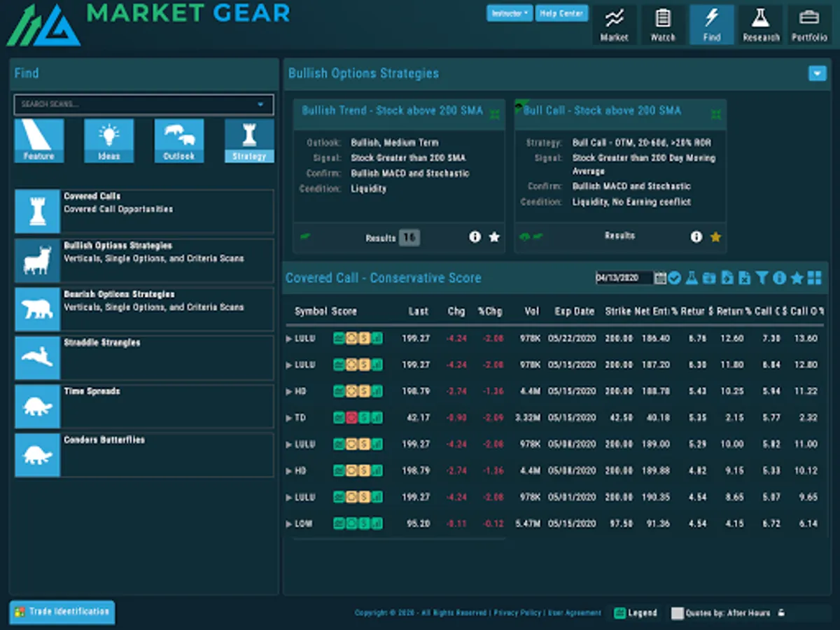Viewport: 840px width, 630px height.
Task: Click the Market chart icon in top navigation
Action: click(x=614, y=24)
